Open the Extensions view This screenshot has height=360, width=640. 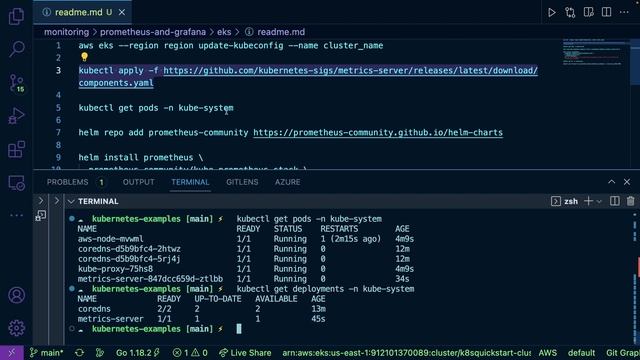pos(16,149)
